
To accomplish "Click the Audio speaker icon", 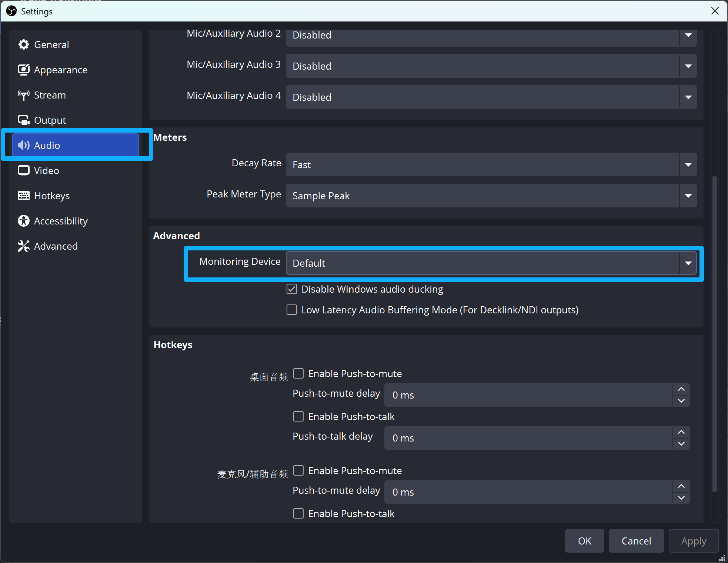I will click(24, 145).
